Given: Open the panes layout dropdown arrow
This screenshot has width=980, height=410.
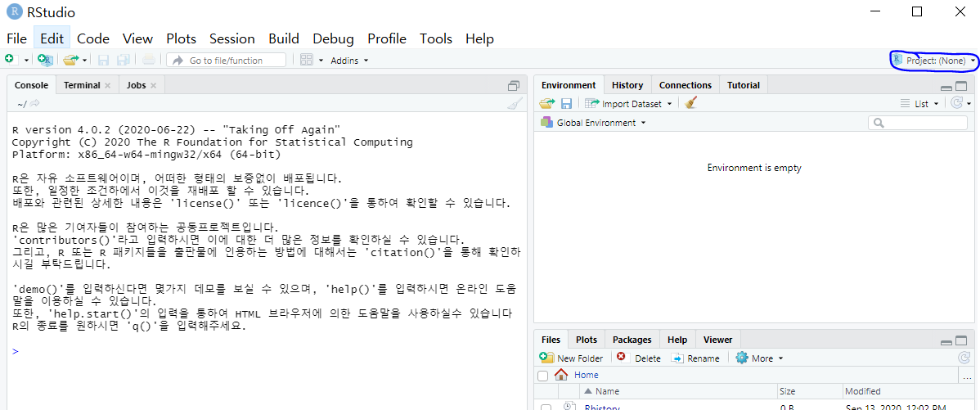Looking at the screenshot, I should pos(321,61).
